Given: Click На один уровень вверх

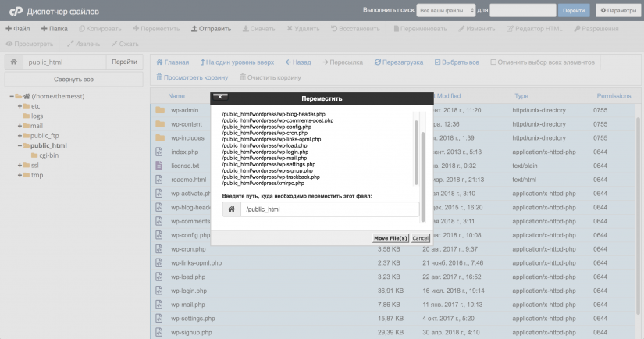Looking at the screenshot, I should point(237,62).
